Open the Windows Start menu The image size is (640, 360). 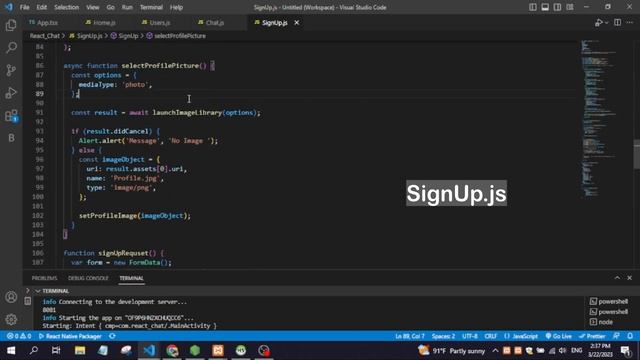(11, 351)
